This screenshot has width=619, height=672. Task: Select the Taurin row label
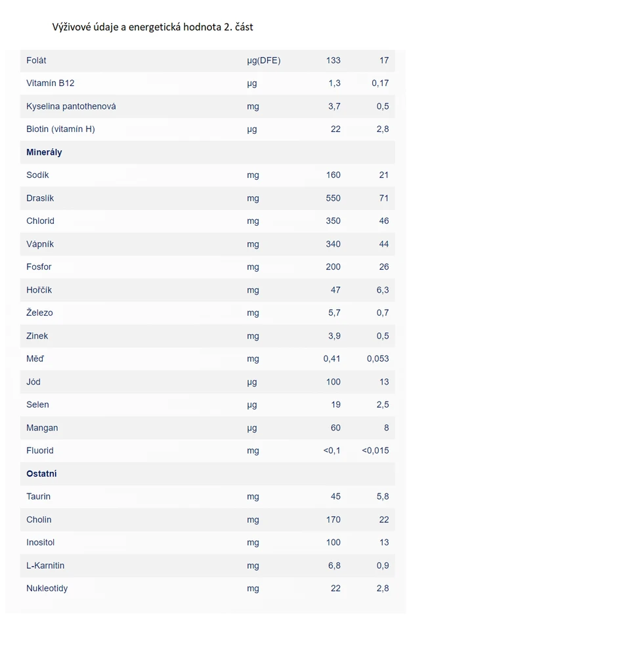[38, 496]
